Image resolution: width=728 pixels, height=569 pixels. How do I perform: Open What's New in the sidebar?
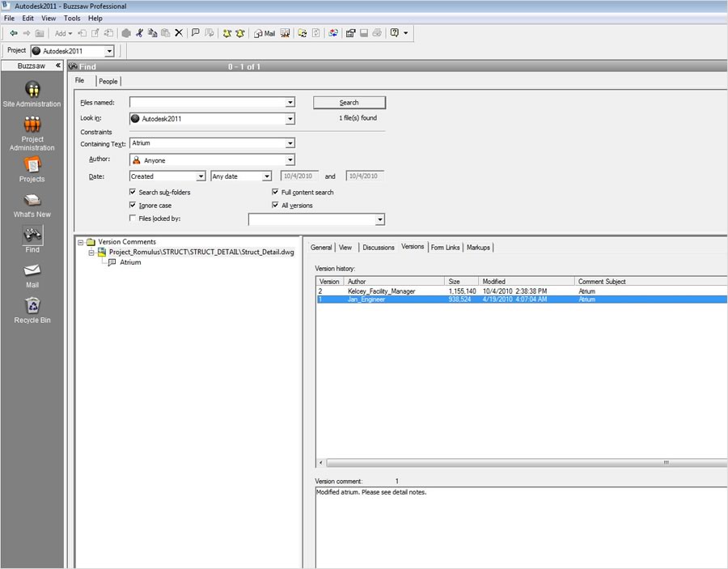click(32, 205)
